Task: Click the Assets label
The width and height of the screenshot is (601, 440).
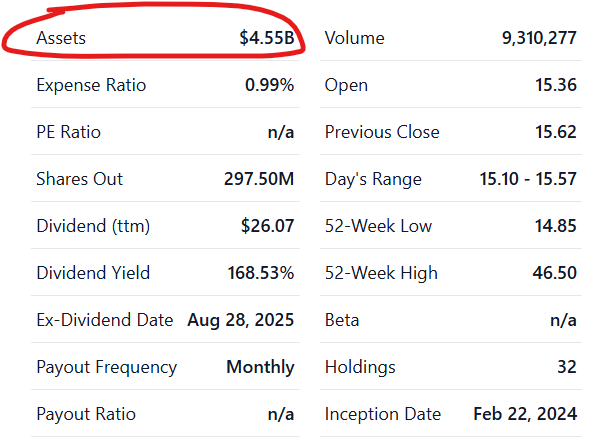Action: [61, 38]
